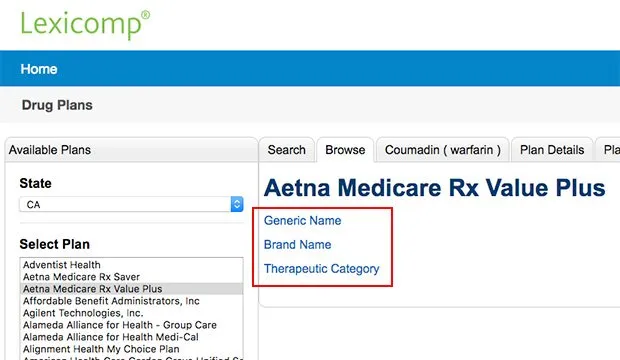
Task: Click the Lexicomp logo
Action: coord(85,25)
